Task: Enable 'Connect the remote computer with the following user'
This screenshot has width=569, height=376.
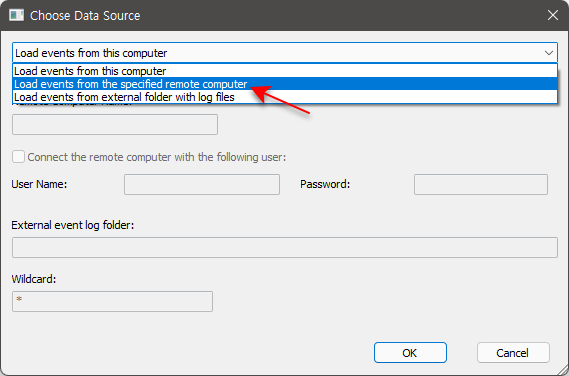Action: [18, 157]
